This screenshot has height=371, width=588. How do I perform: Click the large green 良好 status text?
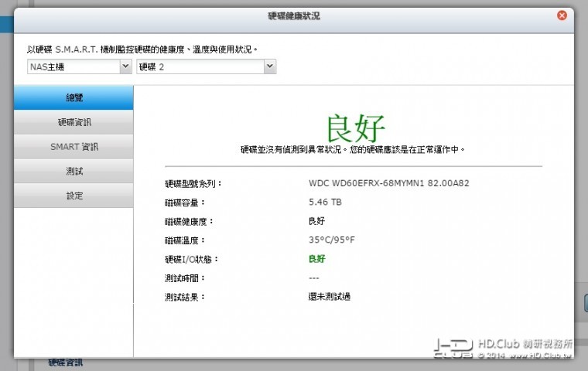coord(356,128)
